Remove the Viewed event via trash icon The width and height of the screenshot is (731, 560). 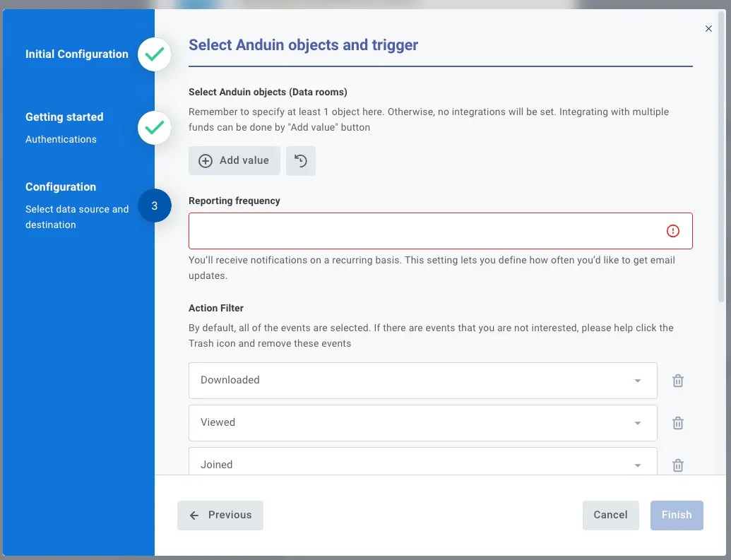click(x=678, y=423)
